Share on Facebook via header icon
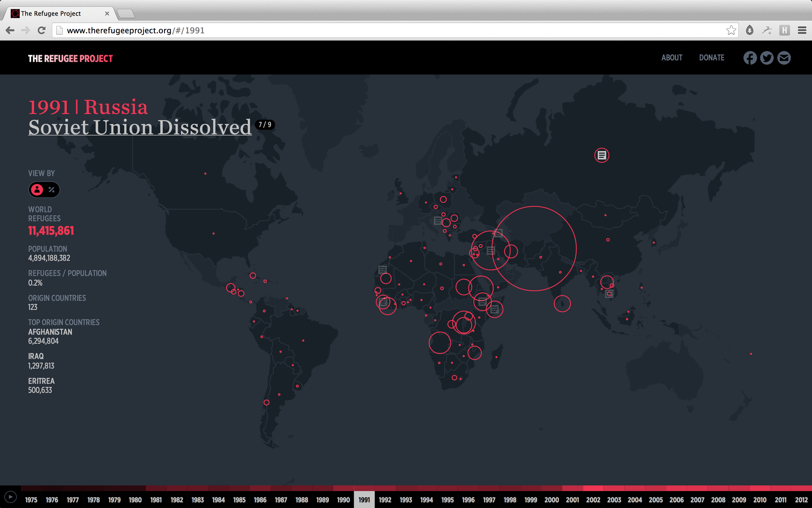 tap(750, 58)
